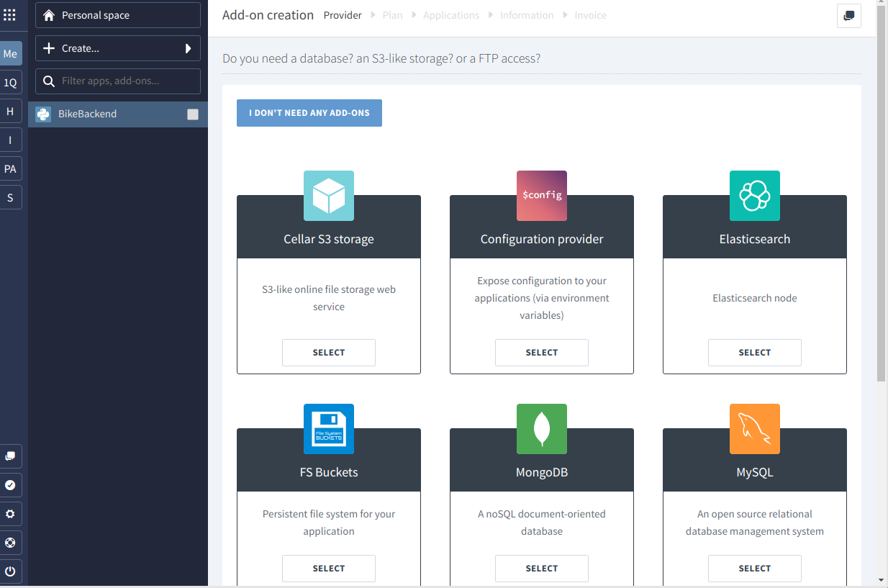Click the FS Buckets card title
Screen dimensions: 888x588
point(329,472)
